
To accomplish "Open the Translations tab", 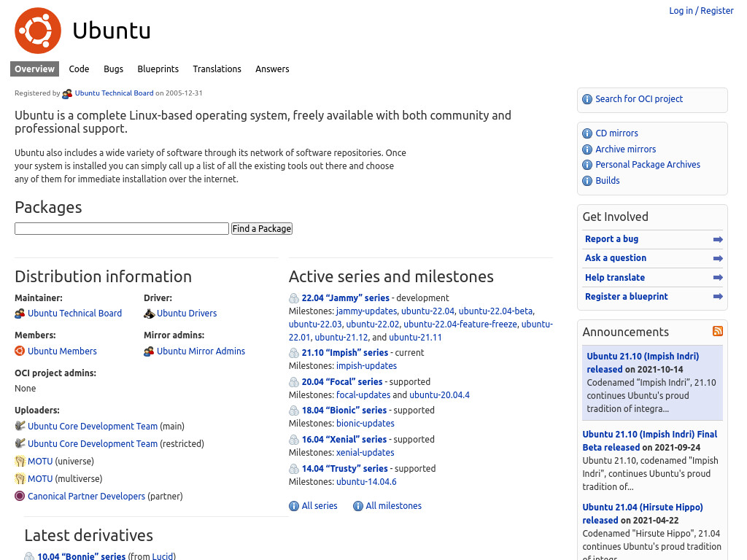I will click(217, 69).
